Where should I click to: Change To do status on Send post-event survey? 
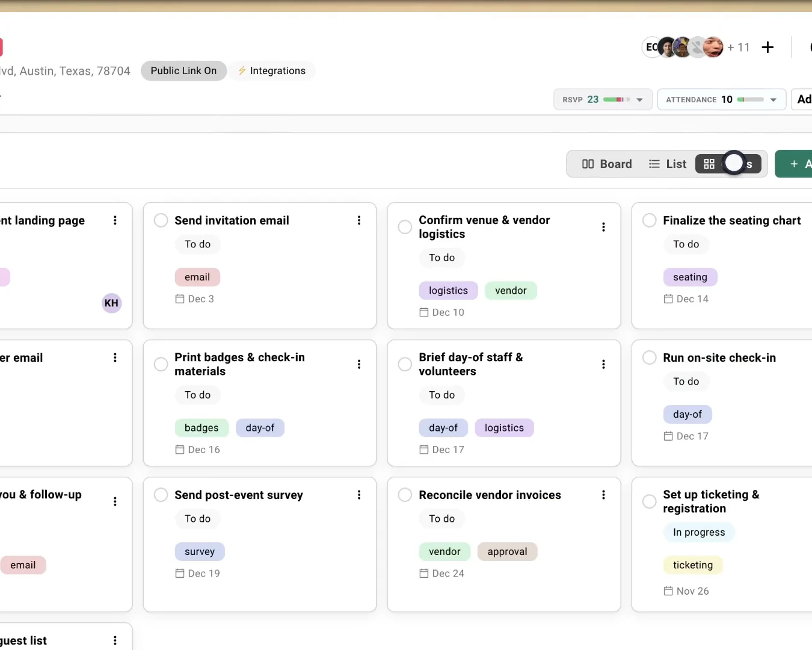(x=197, y=519)
